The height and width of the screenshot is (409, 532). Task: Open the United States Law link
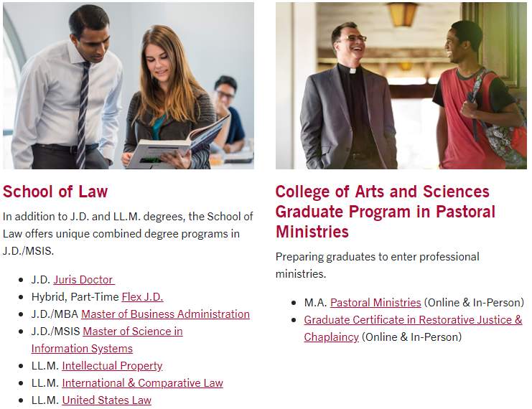click(x=106, y=400)
